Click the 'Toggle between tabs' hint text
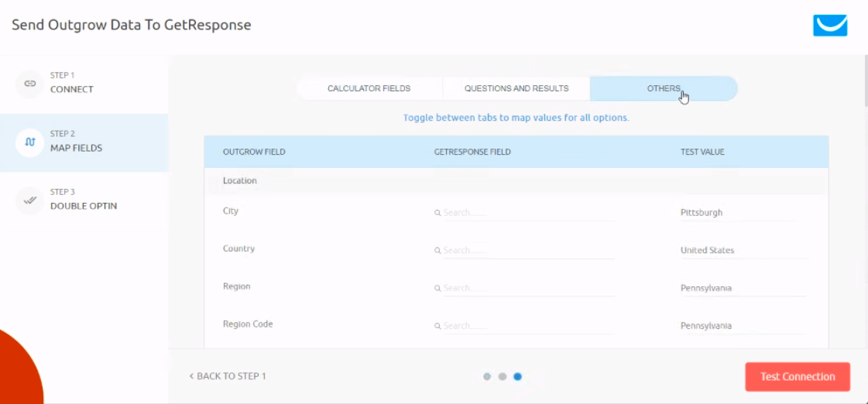The width and height of the screenshot is (868, 404). click(x=516, y=118)
